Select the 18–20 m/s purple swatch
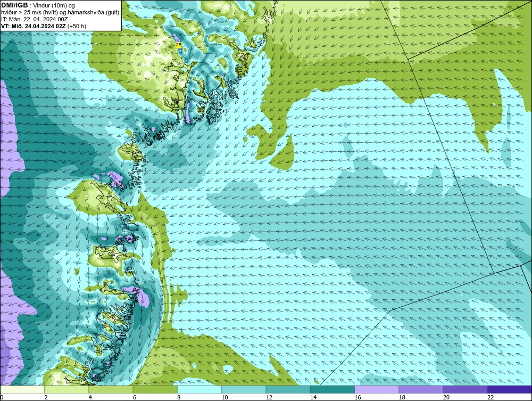 tap(421, 389)
